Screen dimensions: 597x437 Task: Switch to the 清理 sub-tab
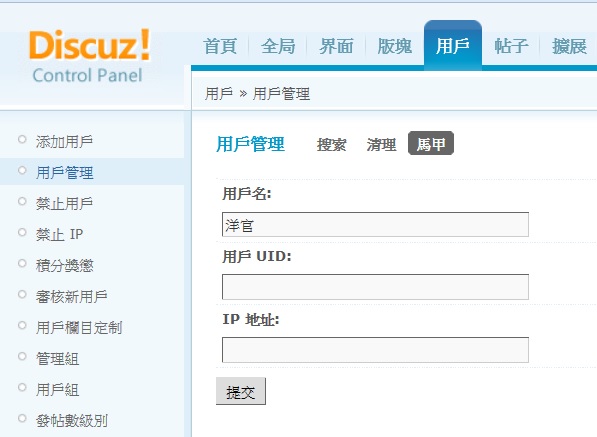coord(382,145)
